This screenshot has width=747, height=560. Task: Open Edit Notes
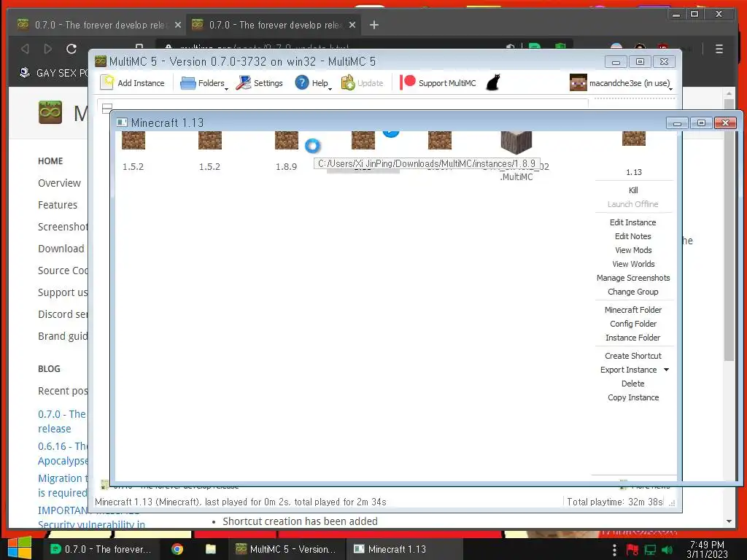pyautogui.click(x=632, y=236)
